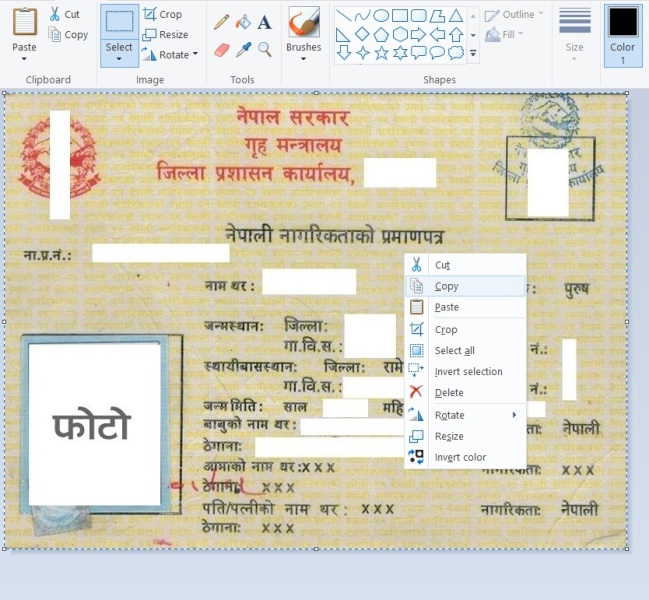This screenshot has height=600, width=649.
Task: Select the Rounded rectangular callout shape
Action: click(418, 53)
